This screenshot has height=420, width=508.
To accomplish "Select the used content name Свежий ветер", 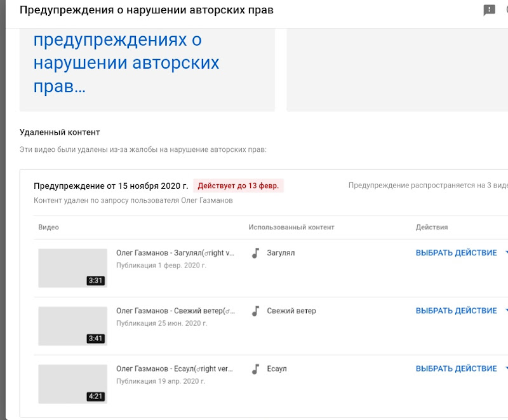I will pyautogui.click(x=291, y=311).
